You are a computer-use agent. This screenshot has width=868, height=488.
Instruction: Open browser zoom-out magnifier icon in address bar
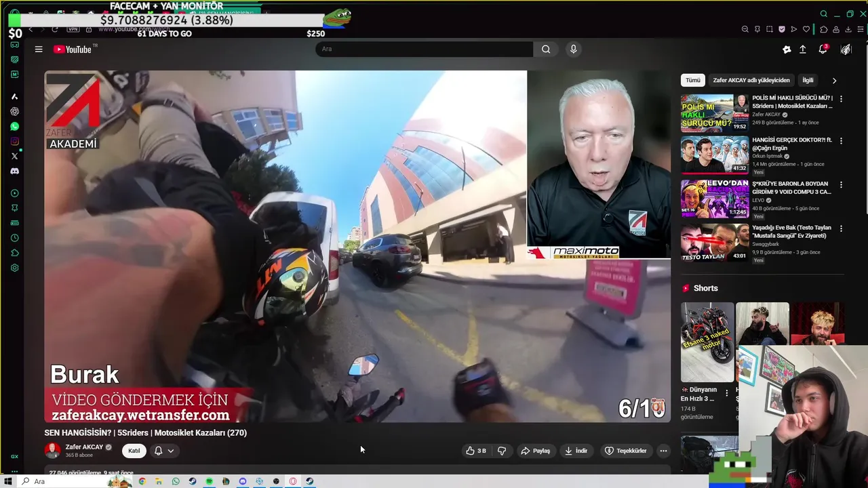[x=745, y=29]
